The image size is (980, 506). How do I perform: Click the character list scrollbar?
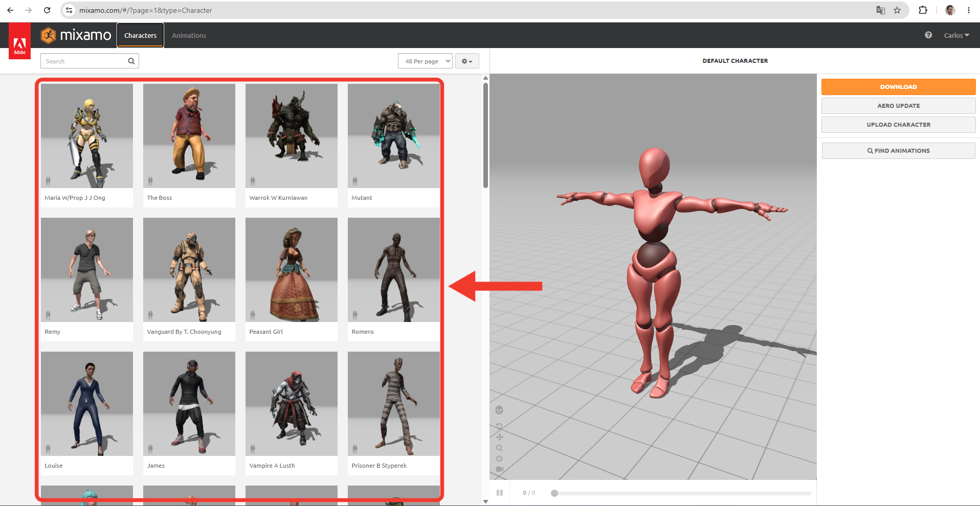point(485,135)
